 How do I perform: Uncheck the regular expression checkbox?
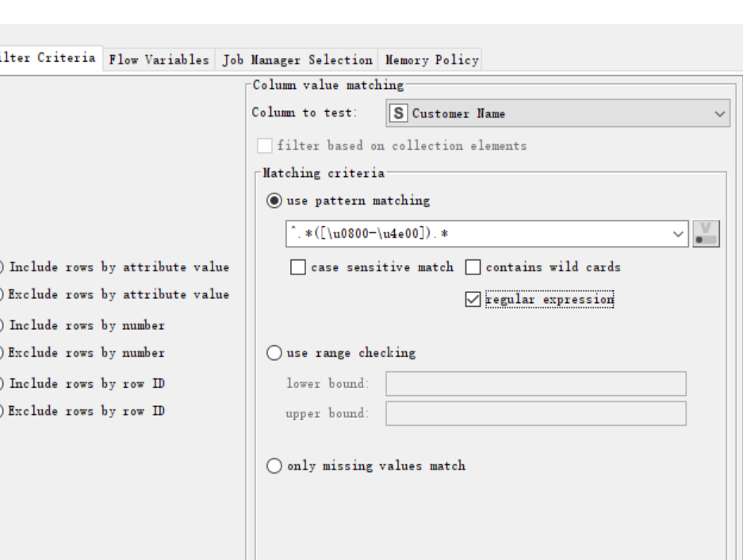[472, 300]
